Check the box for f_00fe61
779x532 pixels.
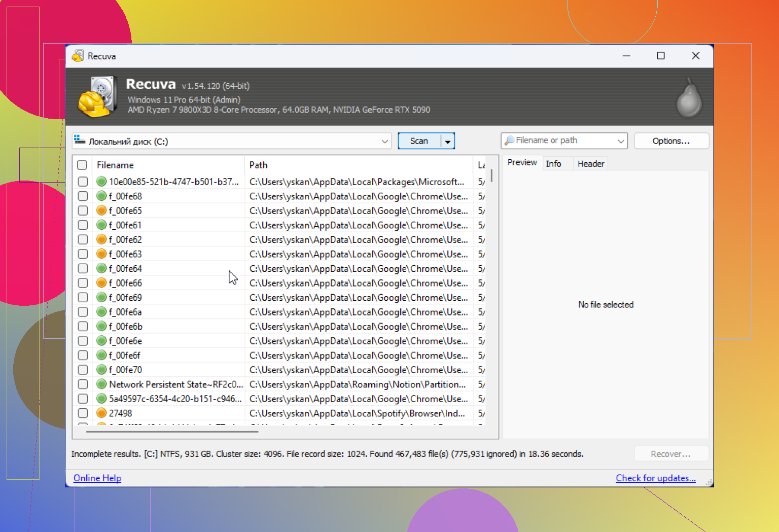click(83, 225)
